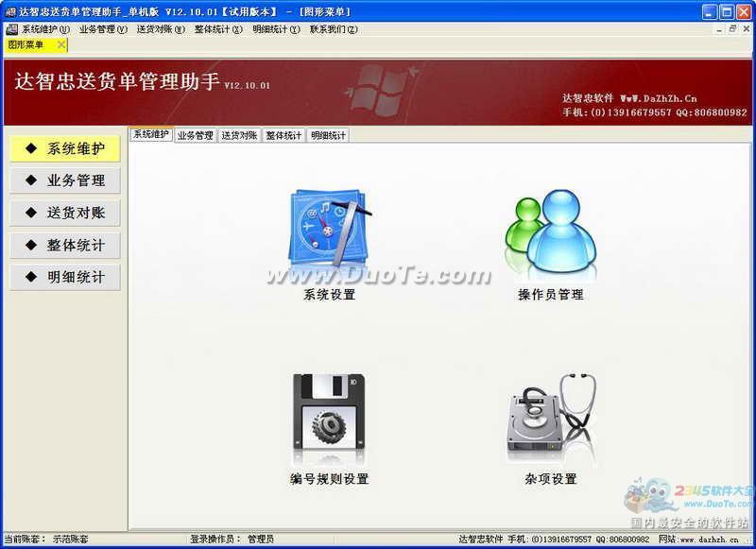The width and height of the screenshot is (756, 549).
Task: Switch to the 送货对账 tab
Action: tap(239, 135)
